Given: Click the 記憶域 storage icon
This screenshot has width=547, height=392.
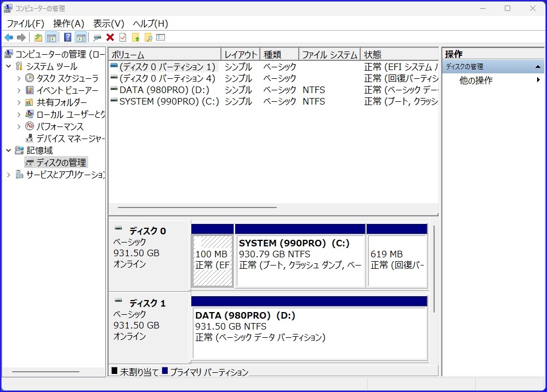Looking at the screenshot, I should point(20,150).
